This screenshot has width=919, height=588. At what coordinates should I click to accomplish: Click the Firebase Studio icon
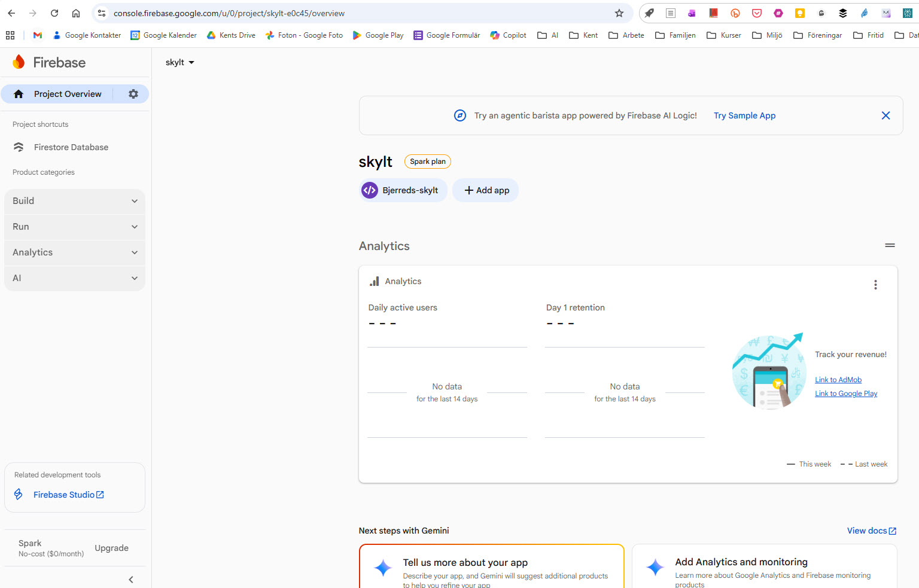coord(19,494)
